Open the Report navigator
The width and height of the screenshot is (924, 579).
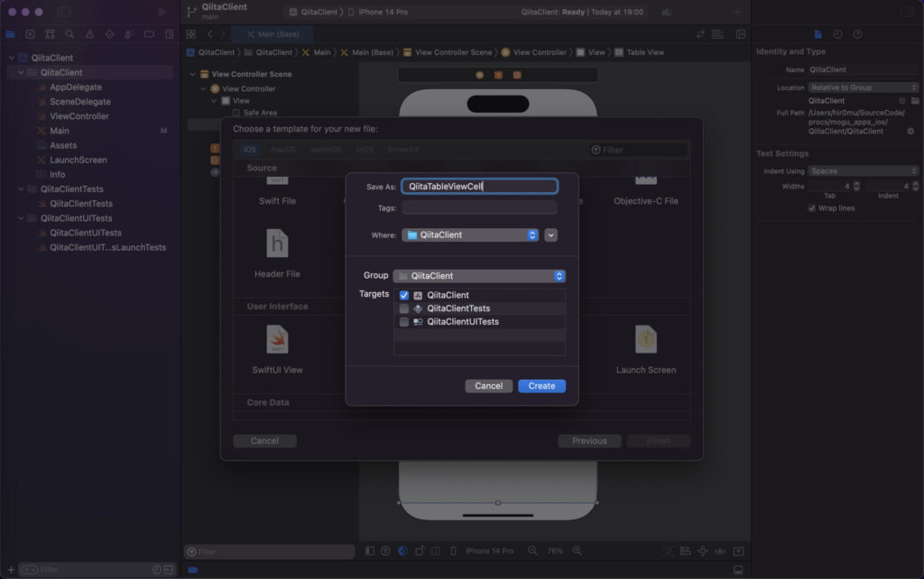click(169, 34)
